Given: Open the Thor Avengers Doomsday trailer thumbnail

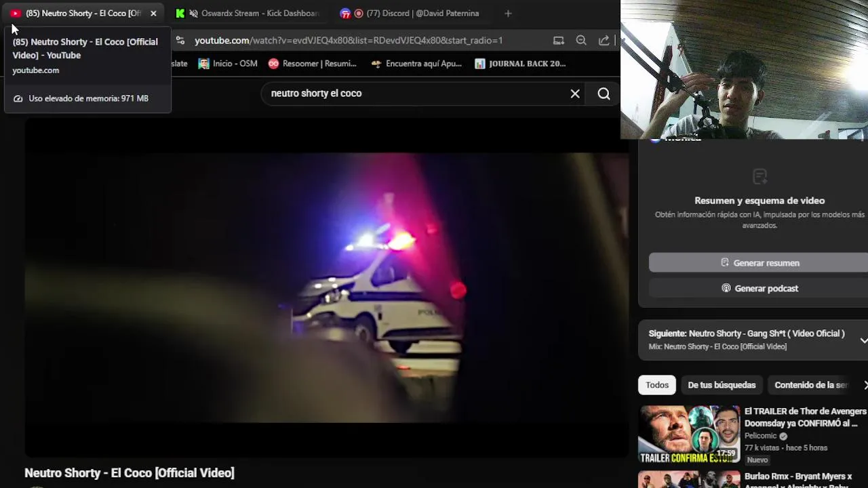Looking at the screenshot, I should click(x=690, y=434).
